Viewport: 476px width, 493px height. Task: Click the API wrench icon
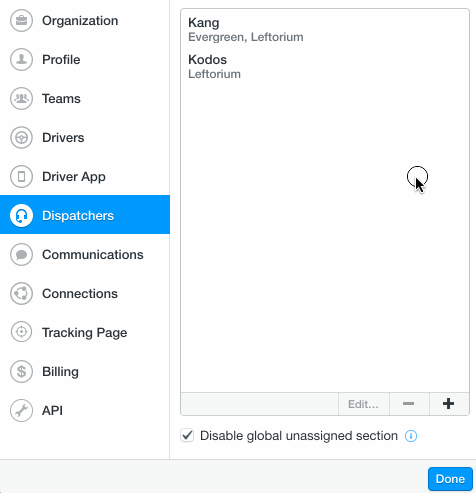[21, 410]
